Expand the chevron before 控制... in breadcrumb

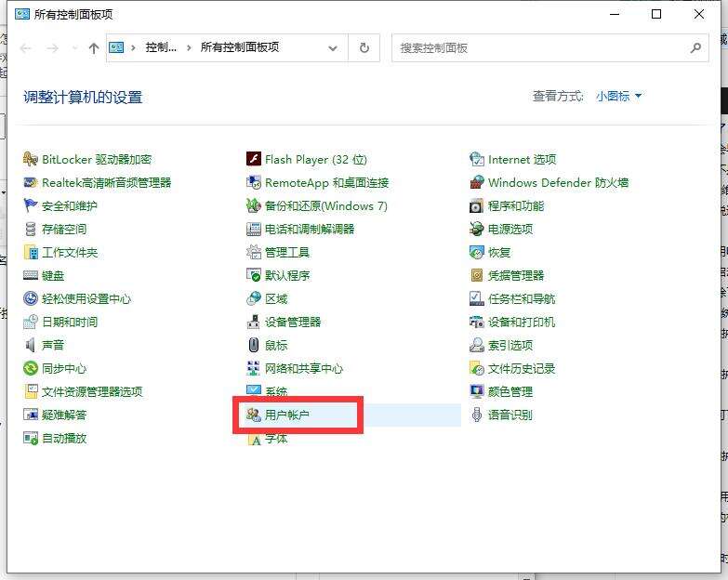[x=133, y=47]
